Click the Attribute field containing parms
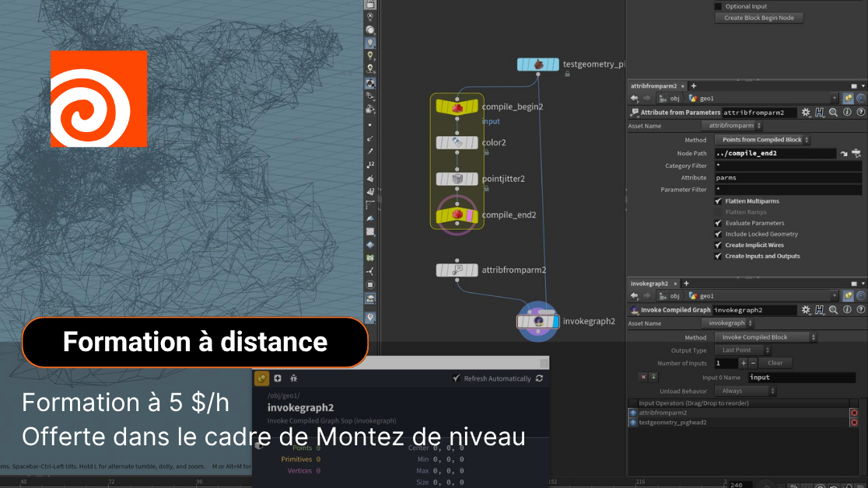868x488 pixels. pyautogui.click(x=789, y=178)
